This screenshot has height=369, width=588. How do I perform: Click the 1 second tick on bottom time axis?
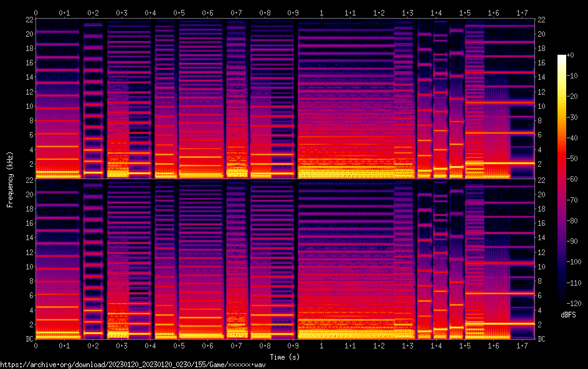[321, 346]
